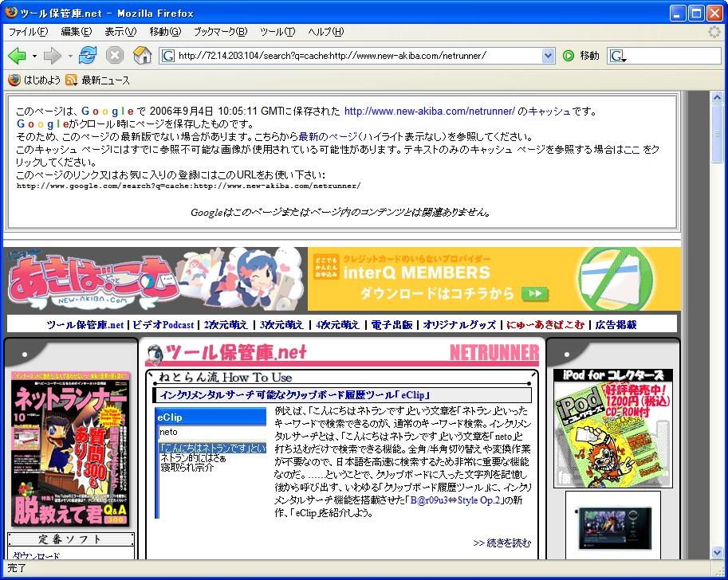Click the vertical scrollbar thumb
Screen dimensions: 728x580
[x=717, y=134]
